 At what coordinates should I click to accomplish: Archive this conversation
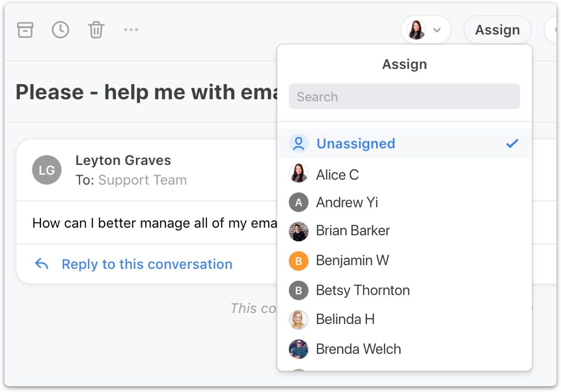pyautogui.click(x=25, y=29)
